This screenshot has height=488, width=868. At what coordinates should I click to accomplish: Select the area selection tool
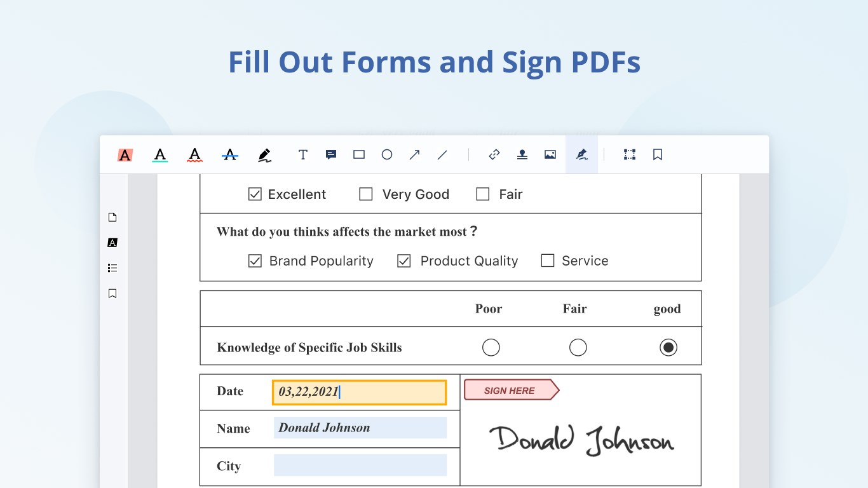point(630,154)
